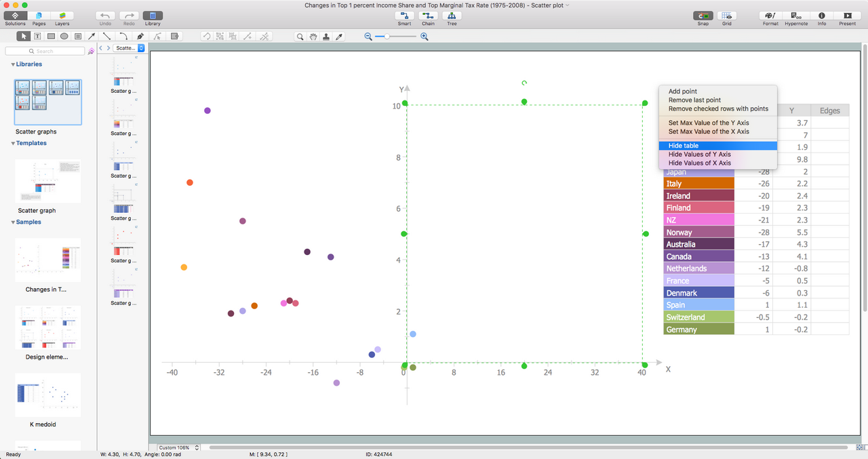Open the Solutions panel
Image resolution: width=868 pixels, height=459 pixels.
point(15,16)
